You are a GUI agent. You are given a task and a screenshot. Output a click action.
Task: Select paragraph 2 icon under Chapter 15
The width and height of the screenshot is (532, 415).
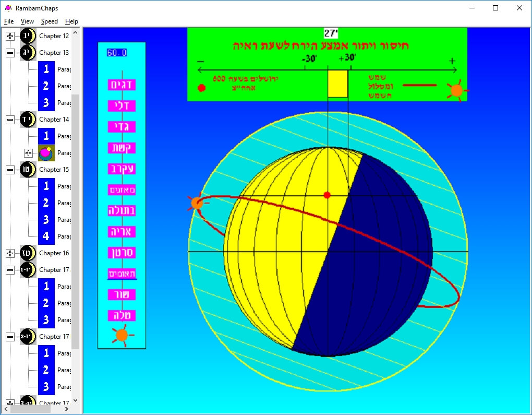46,203
